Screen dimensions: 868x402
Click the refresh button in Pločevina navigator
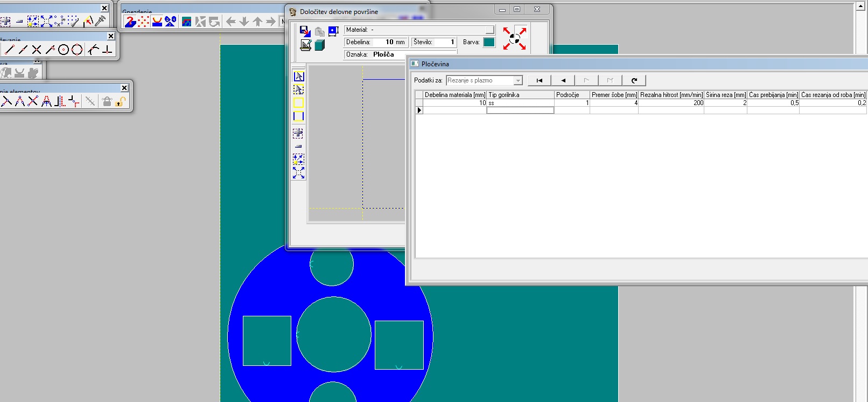[634, 80]
